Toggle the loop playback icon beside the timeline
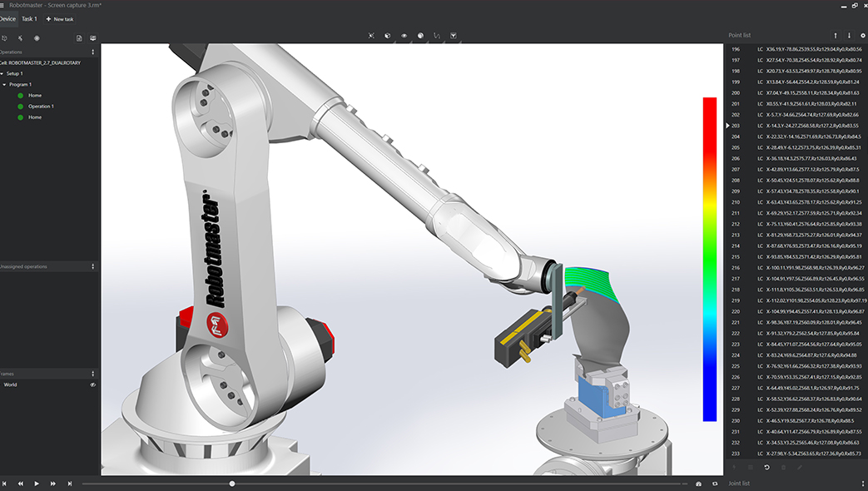Screen dimensions: 868x491 (715, 484)
